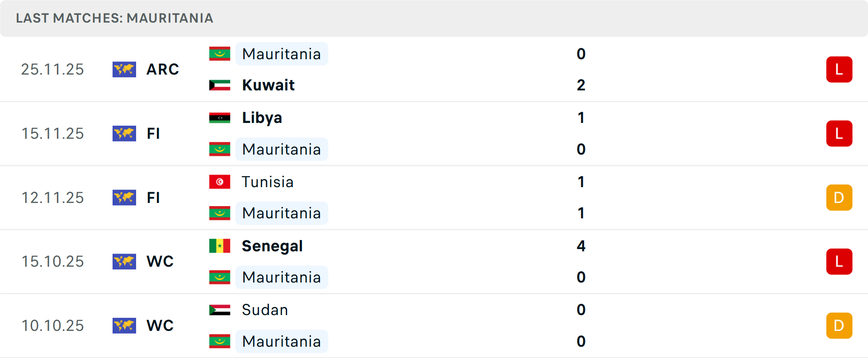This screenshot has width=868, height=358.
Task: Click the Sudan flag icon
Action: [x=220, y=310]
